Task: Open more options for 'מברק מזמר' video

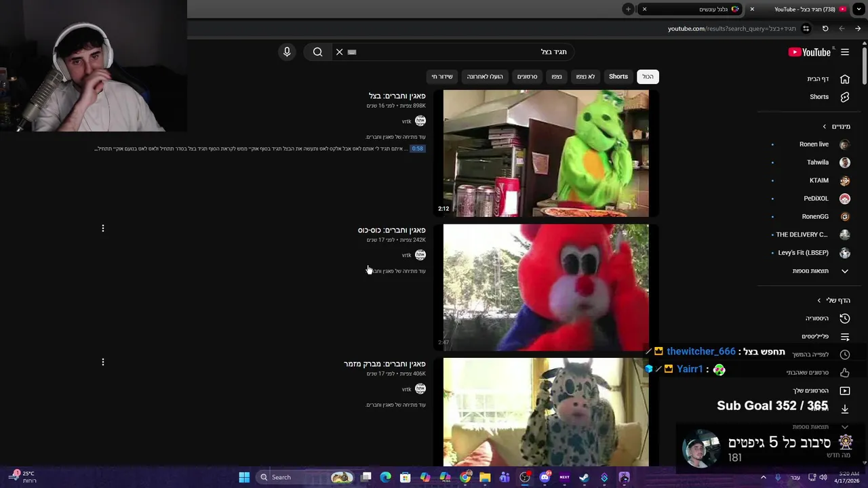Action: tap(103, 363)
